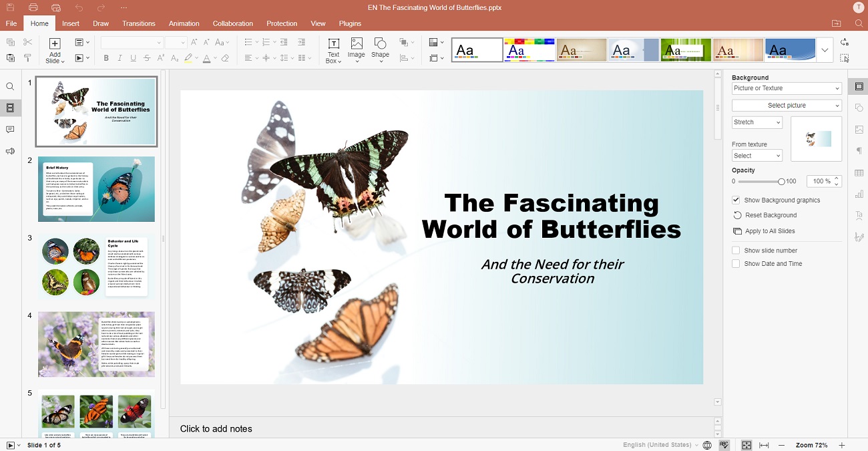Enable Show Date and Time checkbox
868x451 pixels.
point(736,264)
